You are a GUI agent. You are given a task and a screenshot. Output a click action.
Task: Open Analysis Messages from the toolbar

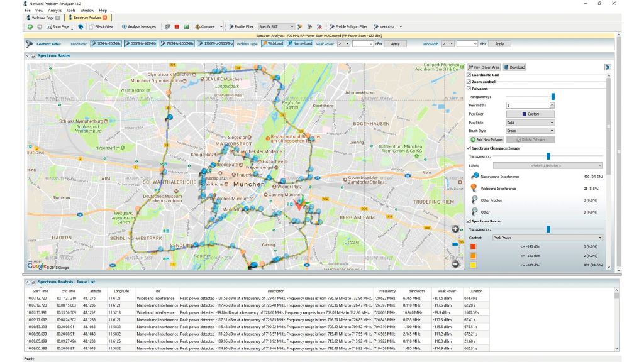(x=138, y=26)
